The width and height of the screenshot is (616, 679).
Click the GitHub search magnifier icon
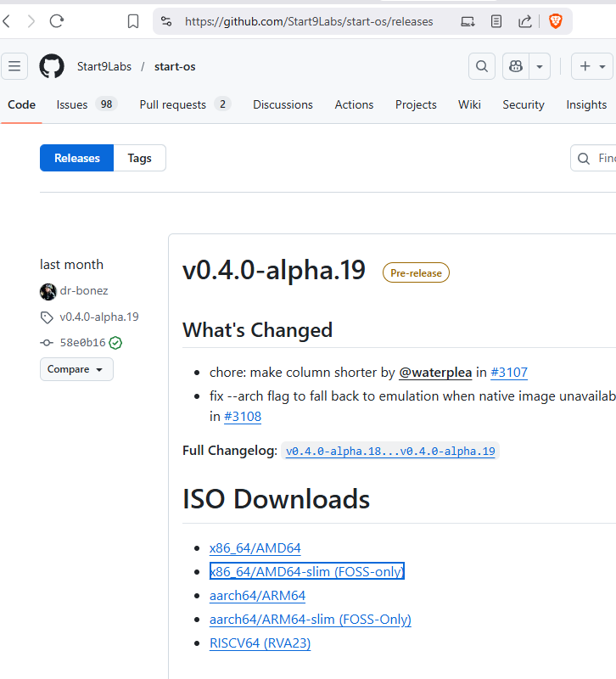coord(482,66)
